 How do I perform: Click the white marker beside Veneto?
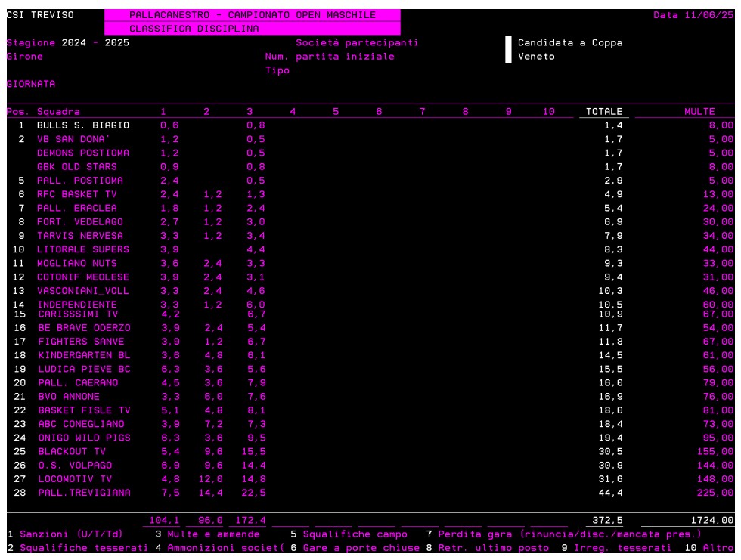(x=508, y=57)
